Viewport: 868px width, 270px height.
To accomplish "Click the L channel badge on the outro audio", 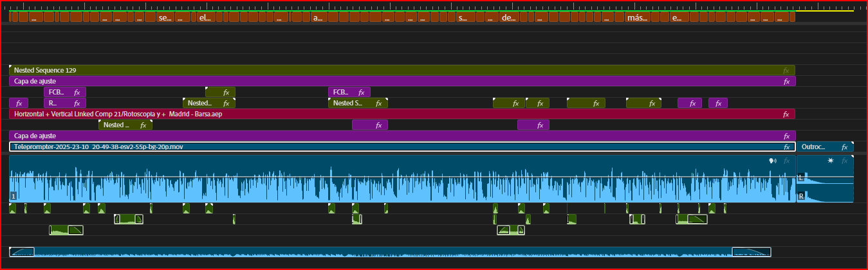I will (801, 176).
